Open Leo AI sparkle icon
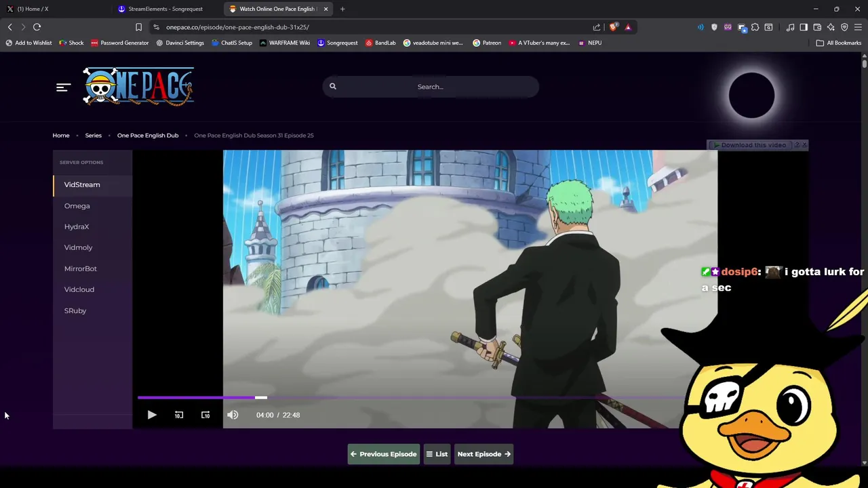Screen dimensions: 868x488 [831, 27]
